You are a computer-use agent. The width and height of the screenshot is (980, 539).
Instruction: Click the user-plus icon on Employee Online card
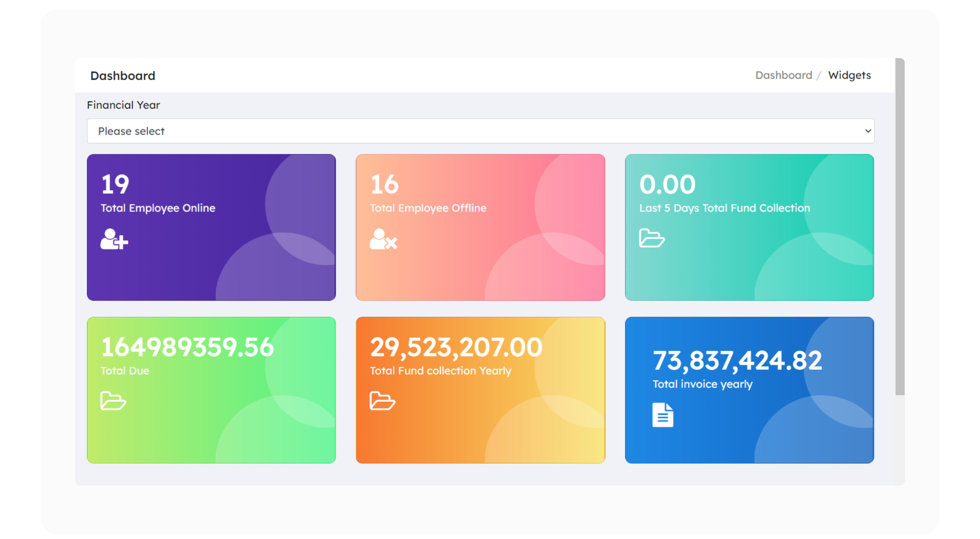[x=114, y=239]
